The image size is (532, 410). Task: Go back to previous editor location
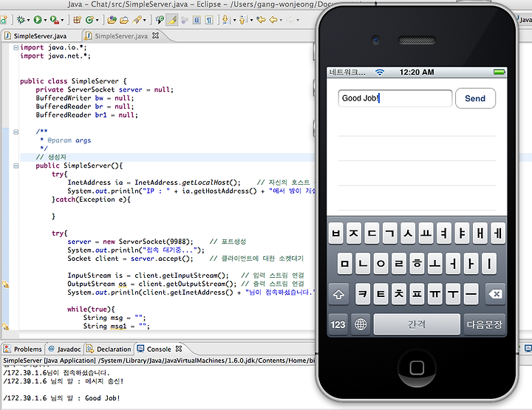(x=273, y=20)
